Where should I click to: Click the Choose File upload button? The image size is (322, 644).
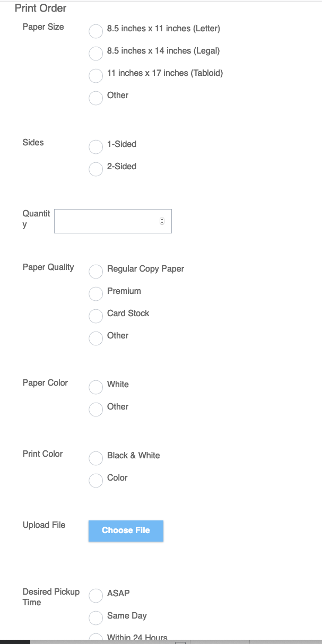(126, 530)
